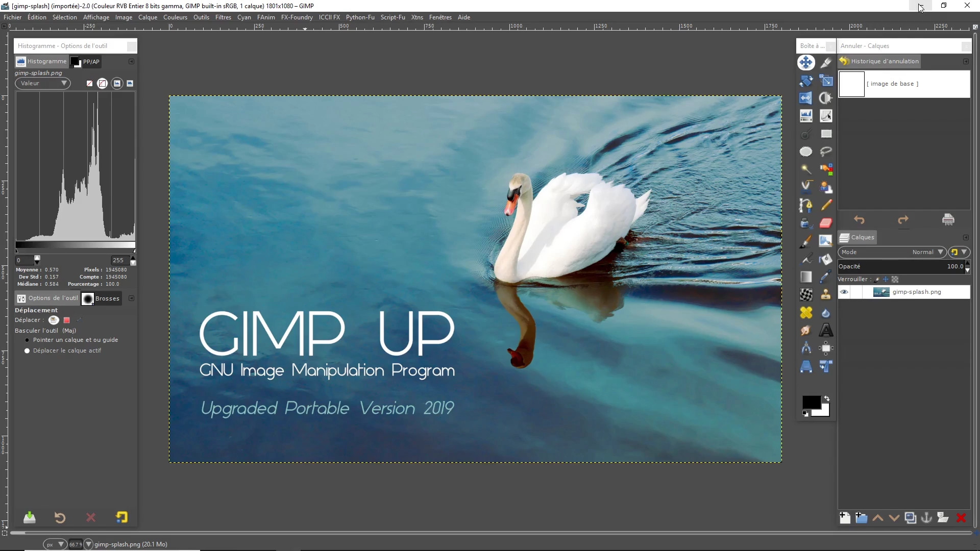Select the Measure compass tool
980x551 pixels.
(x=806, y=348)
